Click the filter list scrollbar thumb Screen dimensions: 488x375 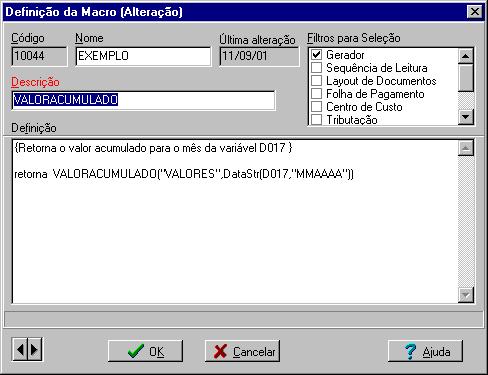tap(466, 77)
